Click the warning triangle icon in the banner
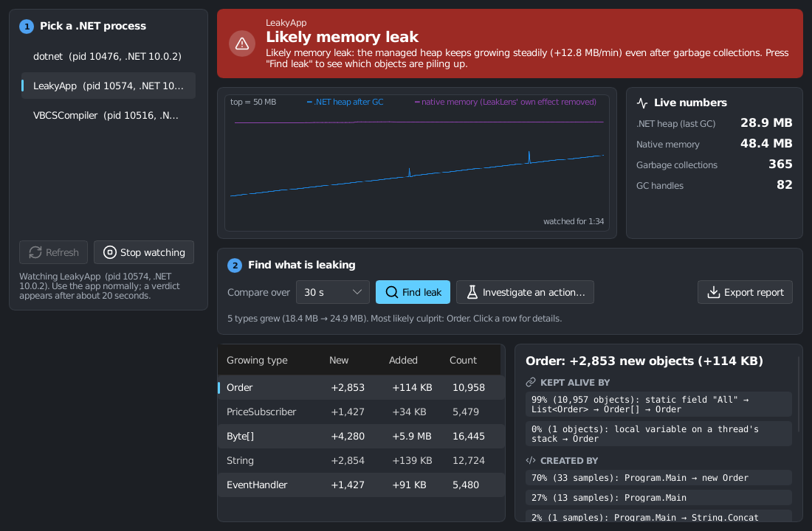 [x=242, y=44]
